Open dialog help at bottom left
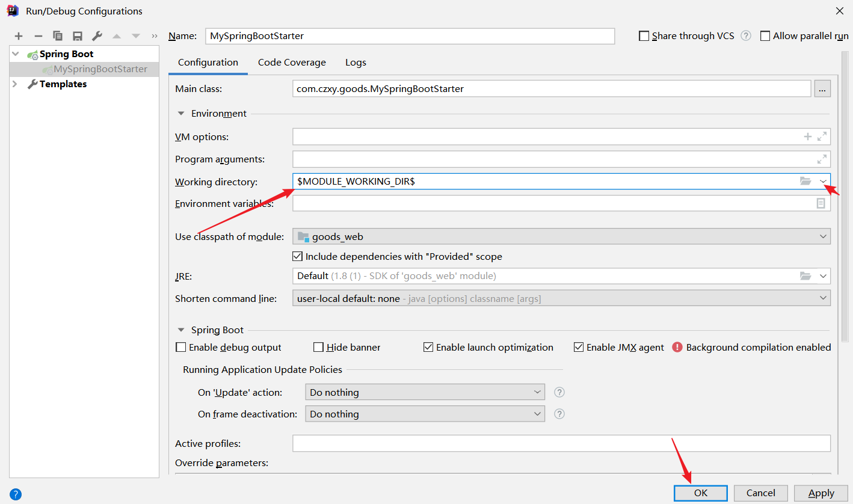853x504 pixels. 16,494
